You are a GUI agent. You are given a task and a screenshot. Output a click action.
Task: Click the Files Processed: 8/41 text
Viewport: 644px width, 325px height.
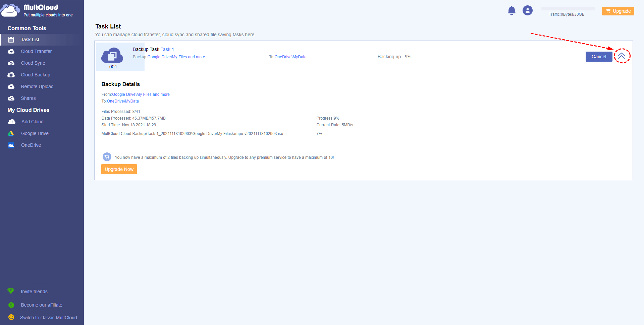(121, 112)
